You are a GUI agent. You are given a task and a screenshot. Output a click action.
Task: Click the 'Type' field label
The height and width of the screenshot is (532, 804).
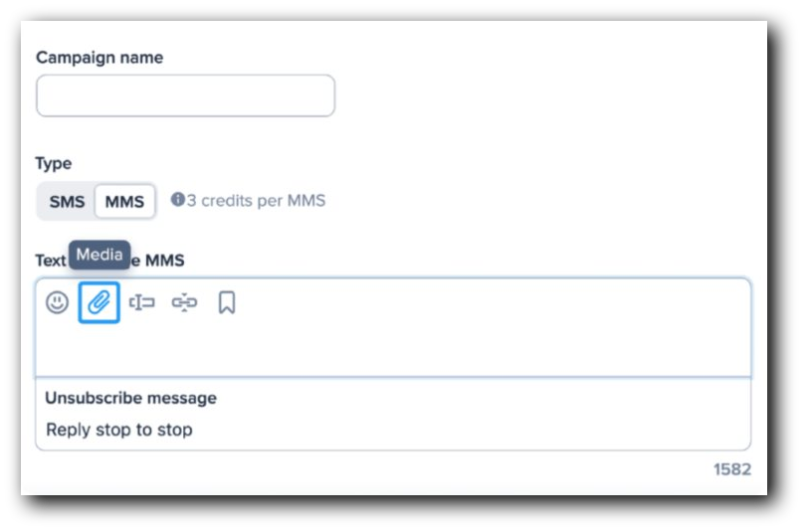[54, 163]
